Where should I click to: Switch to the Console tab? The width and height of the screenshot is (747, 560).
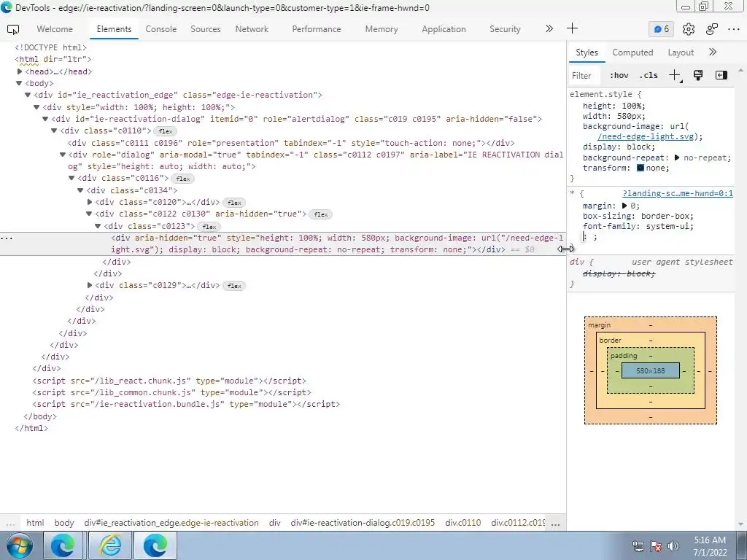(x=161, y=29)
